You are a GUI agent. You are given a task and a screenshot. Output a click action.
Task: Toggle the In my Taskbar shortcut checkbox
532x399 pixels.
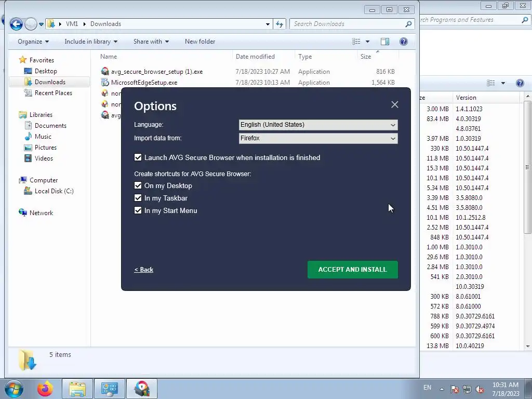pyautogui.click(x=138, y=198)
